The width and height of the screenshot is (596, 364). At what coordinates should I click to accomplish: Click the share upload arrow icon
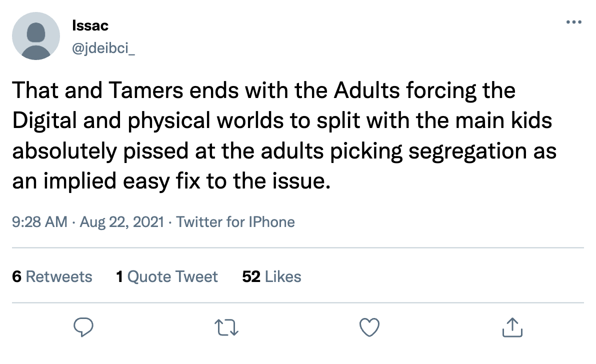click(512, 328)
